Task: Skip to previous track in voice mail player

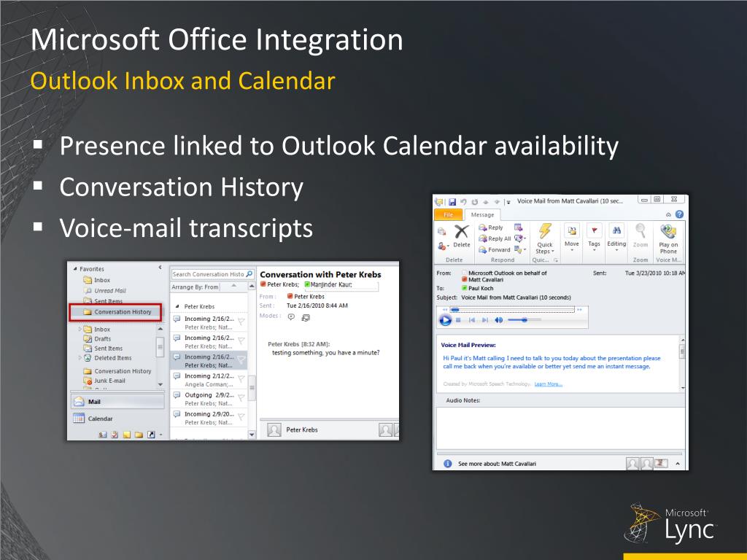Action: click(472, 320)
